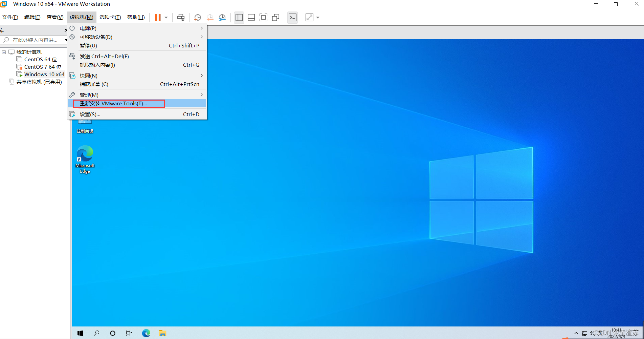
Task: Switch to Unity mode icon
Action: pos(276,17)
